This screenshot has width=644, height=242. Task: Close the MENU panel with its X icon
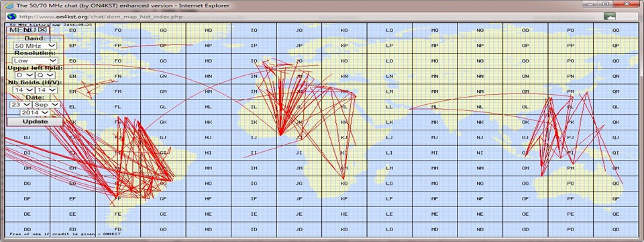(43, 30)
